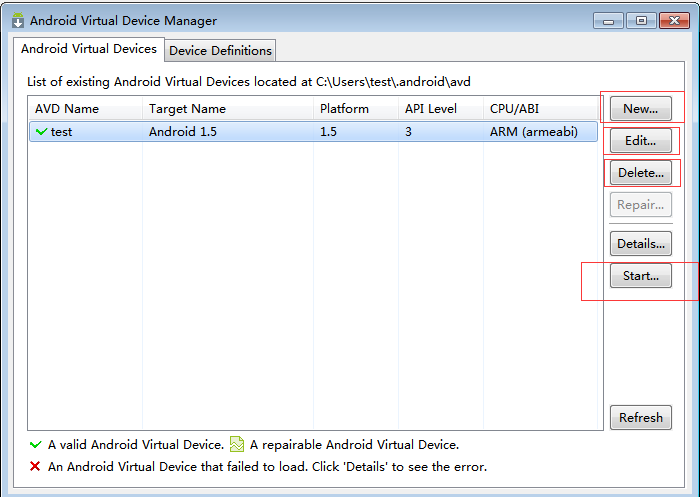Click the API Level column header
This screenshot has height=497, width=700.
(441, 109)
